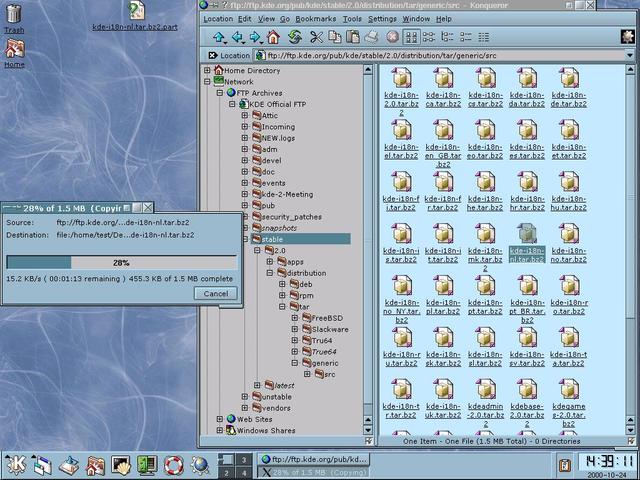640x480 pixels.
Task: Expand the FreeBSD folder node
Action: 295,318
